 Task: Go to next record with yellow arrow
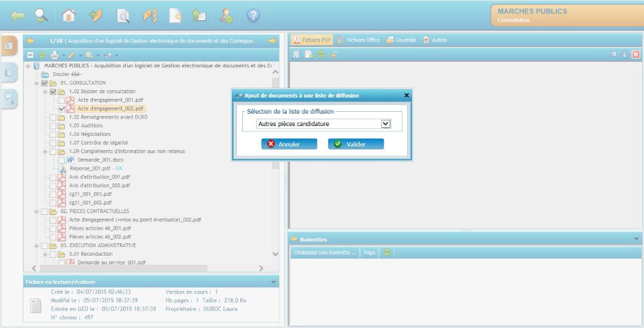[x=271, y=41]
